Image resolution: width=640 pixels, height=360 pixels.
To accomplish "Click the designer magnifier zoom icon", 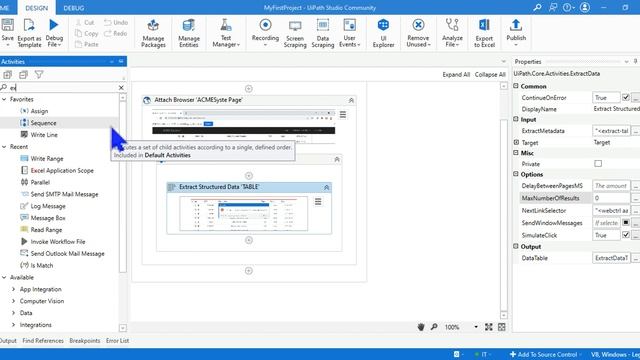I will 434,327.
